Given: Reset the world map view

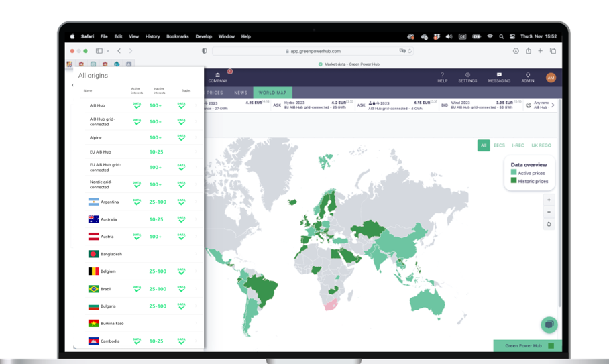Looking at the screenshot, I should pyautogui.click(x=549, y=224).
